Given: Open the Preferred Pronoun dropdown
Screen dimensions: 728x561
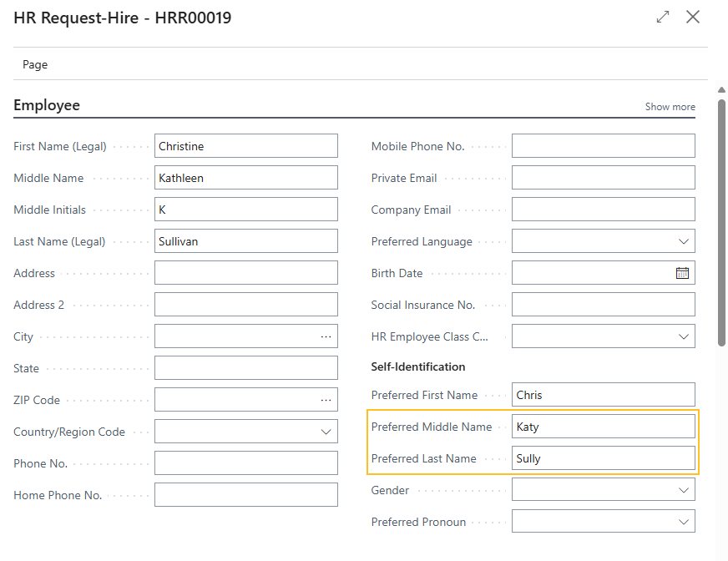Looking at the screenshot, I should coord(685,521).
